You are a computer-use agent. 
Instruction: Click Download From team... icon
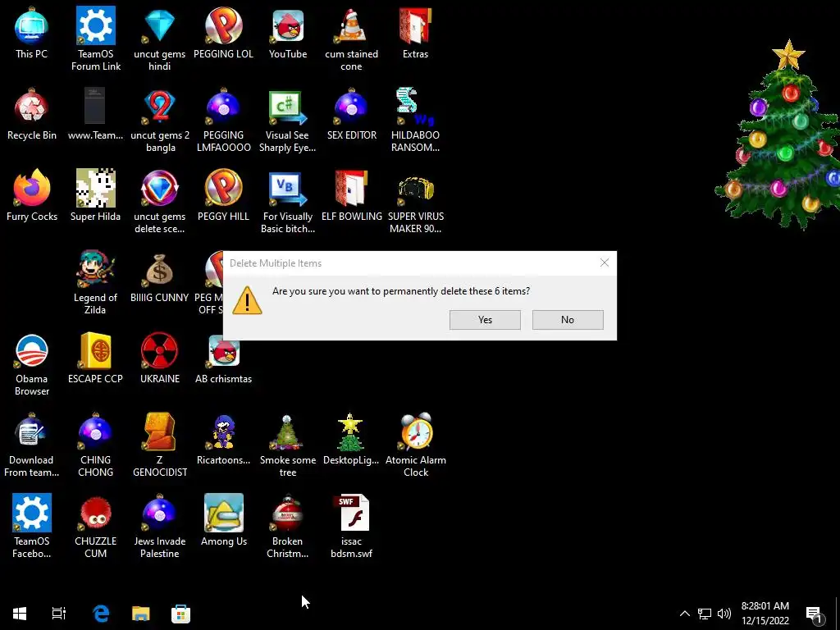pyautogui.click(x=32, y=445)
